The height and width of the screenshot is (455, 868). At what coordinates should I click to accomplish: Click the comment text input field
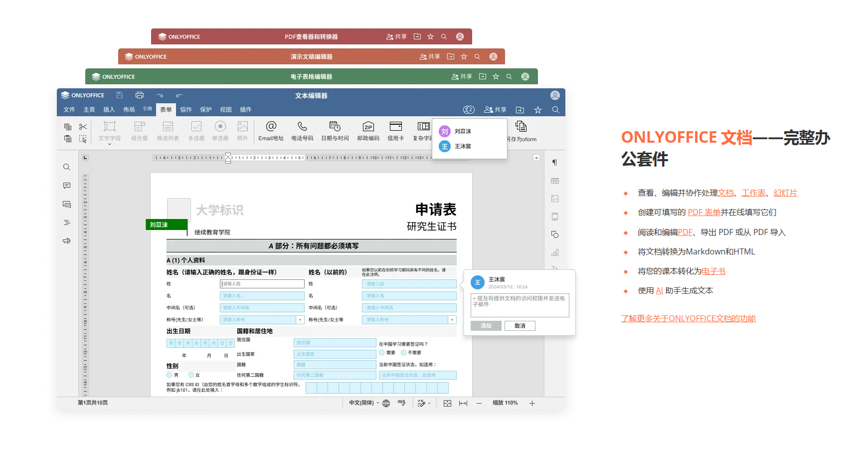(x=520, y=305)
